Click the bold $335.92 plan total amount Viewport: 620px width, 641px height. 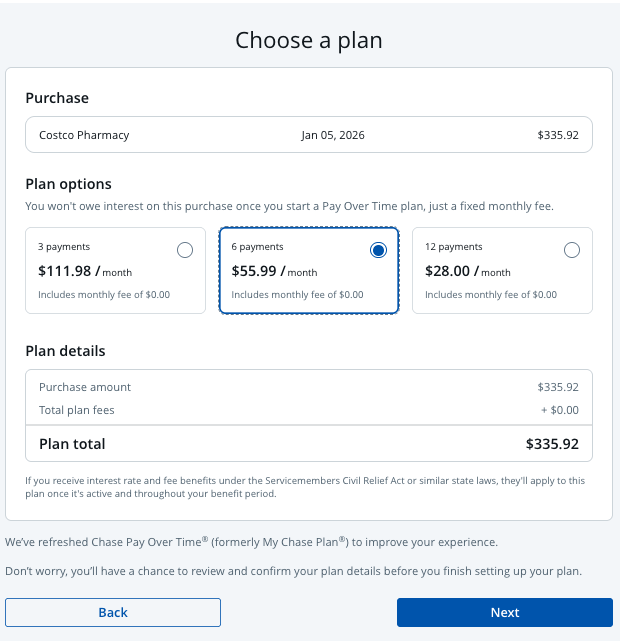552,444
